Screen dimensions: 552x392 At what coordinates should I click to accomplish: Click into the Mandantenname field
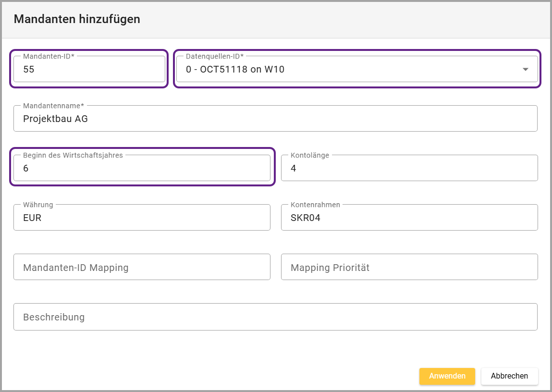(275, 119)
